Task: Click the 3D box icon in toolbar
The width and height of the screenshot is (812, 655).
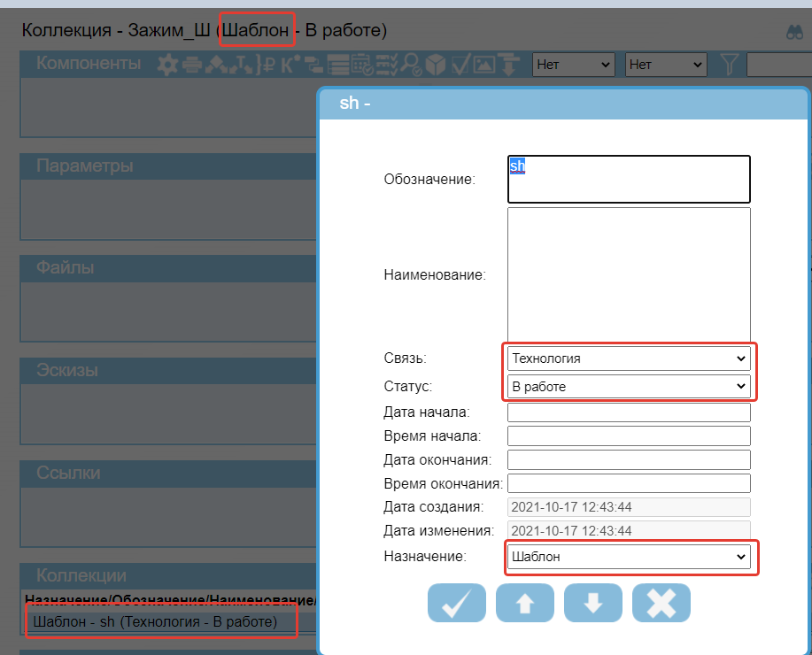Action: pyautogui.click(x=436, y=65)
